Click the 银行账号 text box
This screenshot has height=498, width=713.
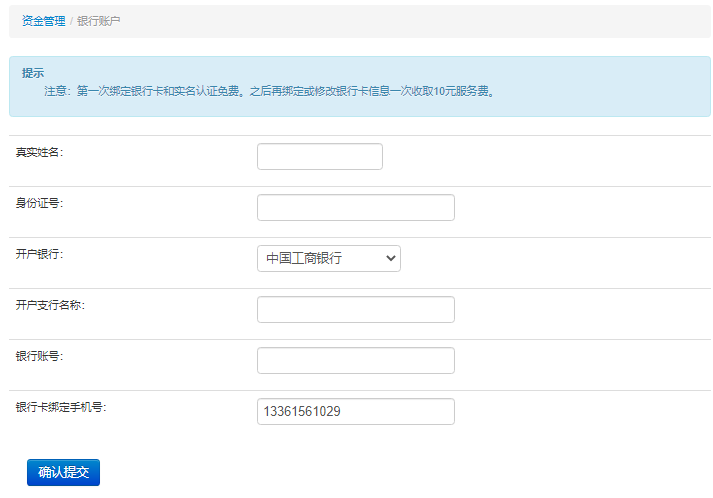pyautogui.click(x=355, y=361)
